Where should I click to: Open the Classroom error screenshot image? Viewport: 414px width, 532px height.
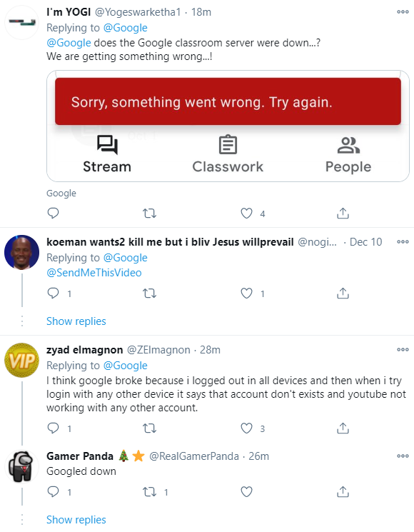click(228, 126)
